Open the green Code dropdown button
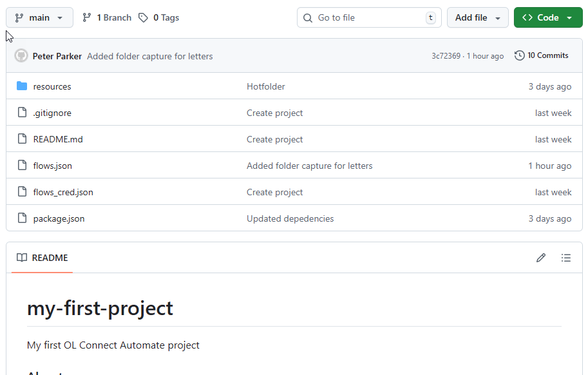This screenshot has width=588, height=375. 547,17
